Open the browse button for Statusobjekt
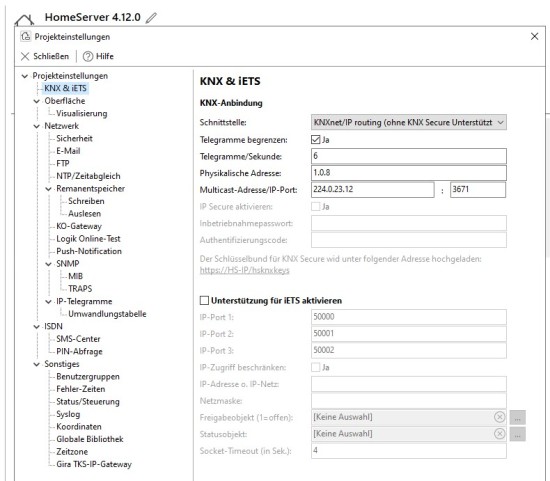Viewport: 550px width, 481px height. tap(517, 434)
